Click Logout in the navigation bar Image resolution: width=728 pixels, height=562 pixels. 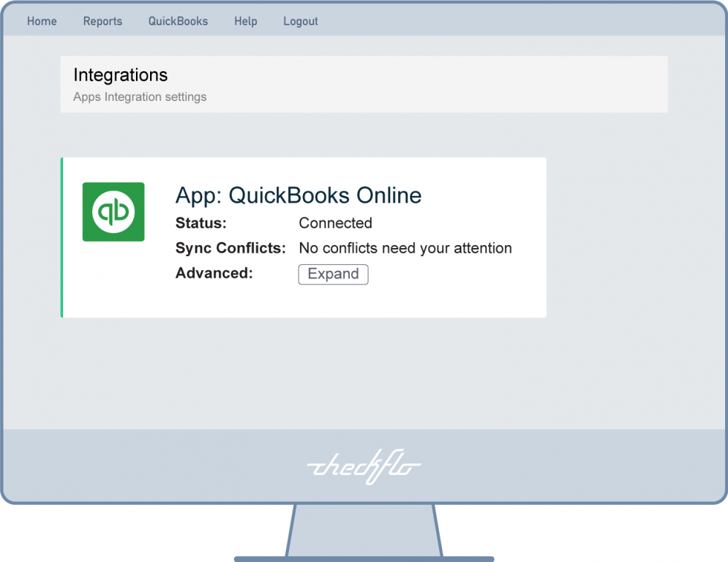click(x=300, y=21)
